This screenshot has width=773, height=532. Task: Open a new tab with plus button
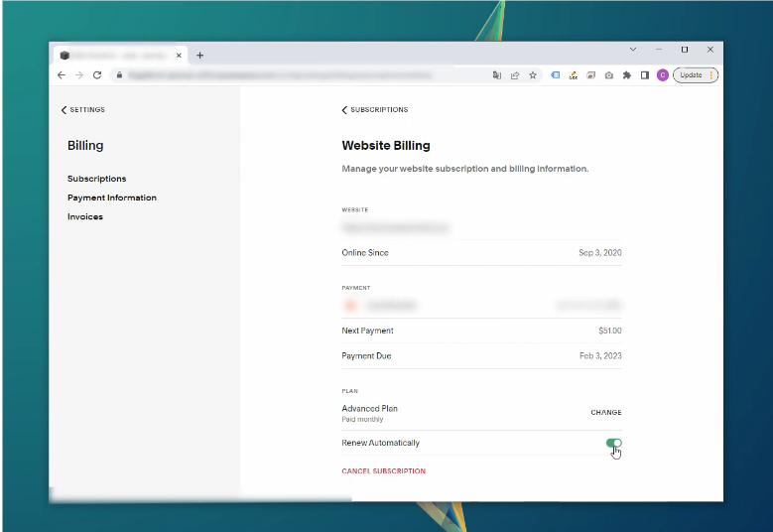coord(199,56)
